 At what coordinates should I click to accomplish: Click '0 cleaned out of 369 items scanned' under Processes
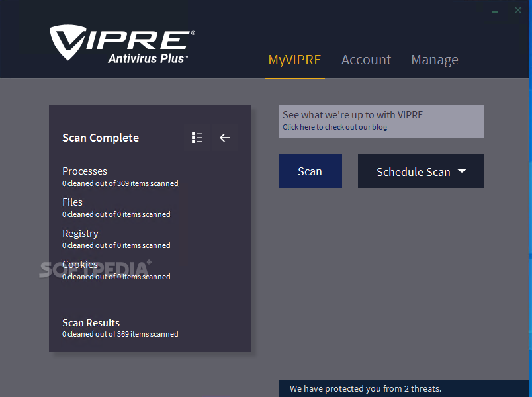(120, 183)
